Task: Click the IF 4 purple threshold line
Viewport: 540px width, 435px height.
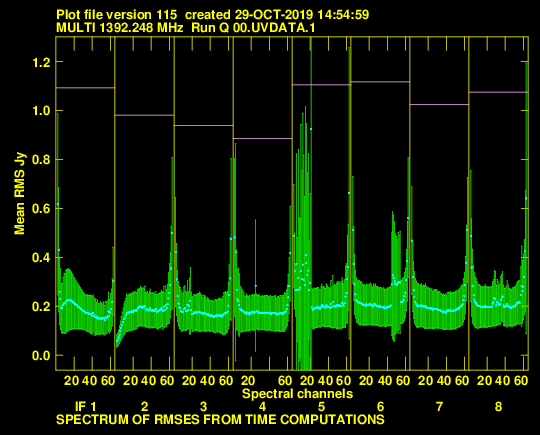Action: tap(263, 138)
